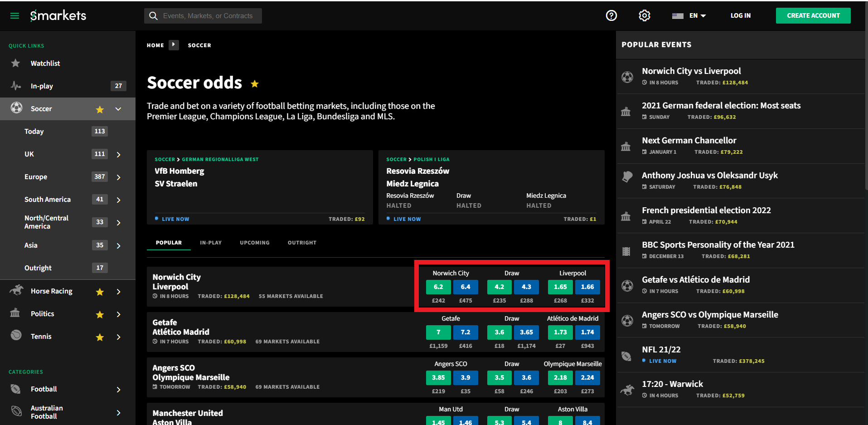The height and width of the screenshot is (425, 868).
Task: Open the hamburger menu icon
Action: coord(15,16)
